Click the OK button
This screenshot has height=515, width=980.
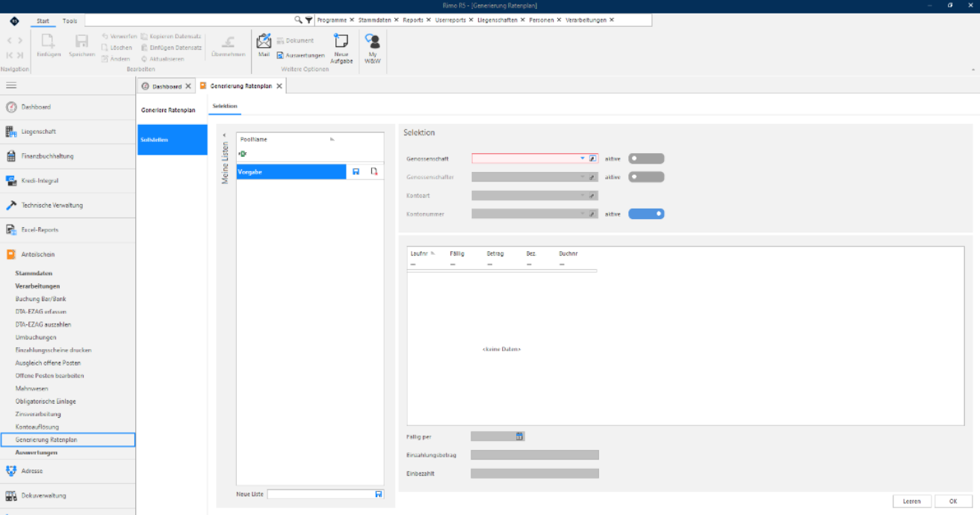(x=953, y=501)
